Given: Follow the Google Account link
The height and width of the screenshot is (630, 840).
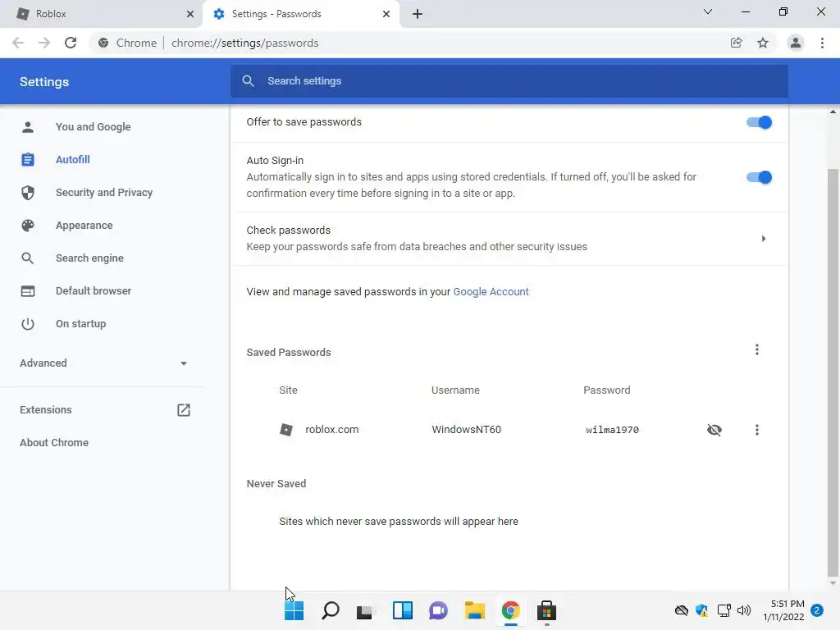Looking at the screenshot, I should [x=491, y=292].
